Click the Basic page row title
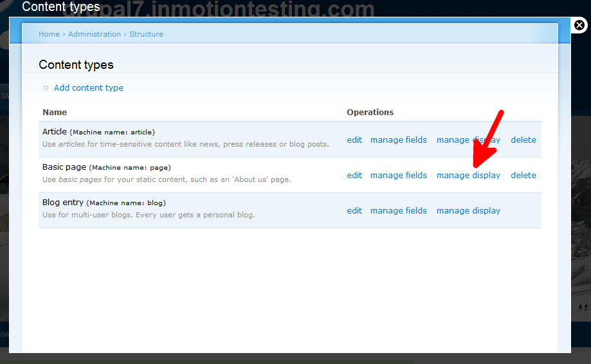This screenshot has height=364, width=591. point(64,167)
